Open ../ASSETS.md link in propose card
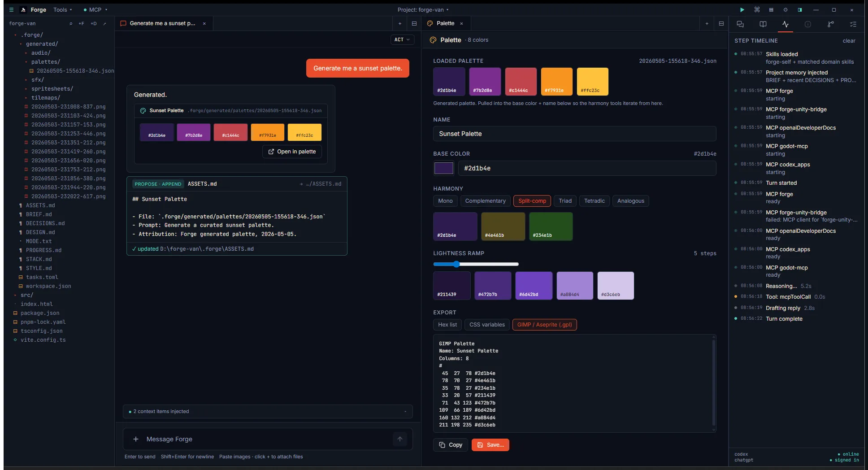 click(x=320, y=184)
